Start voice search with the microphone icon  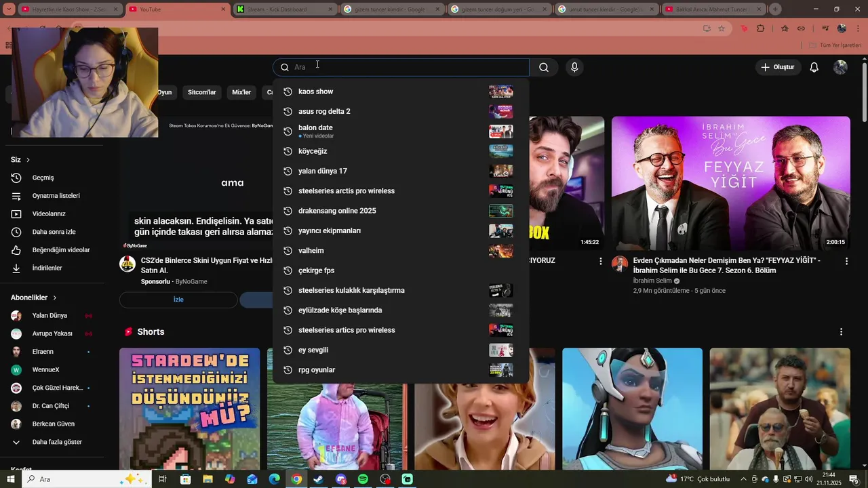click(x=574, y=67)
